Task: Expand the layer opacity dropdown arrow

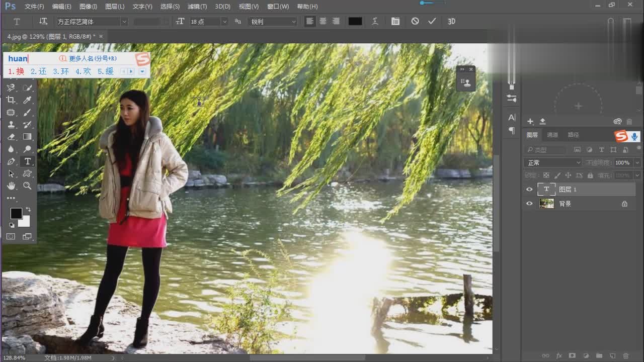Action: click(x=637, y=163)
